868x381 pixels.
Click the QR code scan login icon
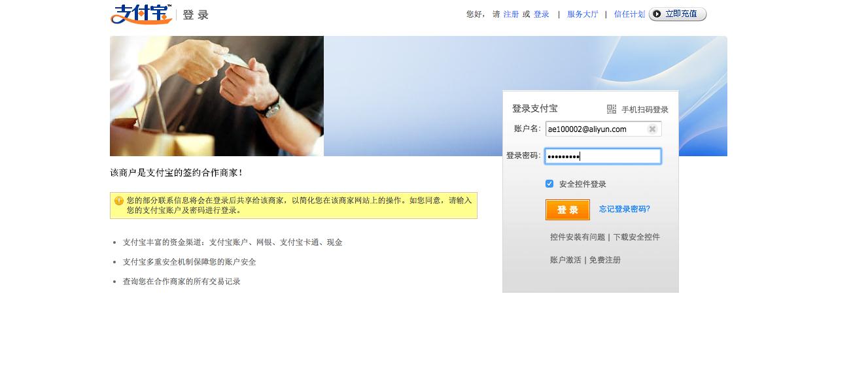(x=612, y=109)
